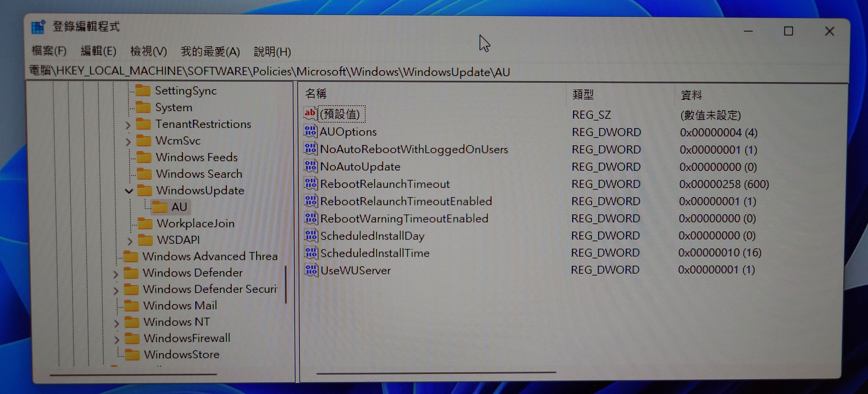The height and width of the screenshot is (394, 868).
Task: Click the TenantRestrictions folder icon
Action: click(x=143, y=124)
